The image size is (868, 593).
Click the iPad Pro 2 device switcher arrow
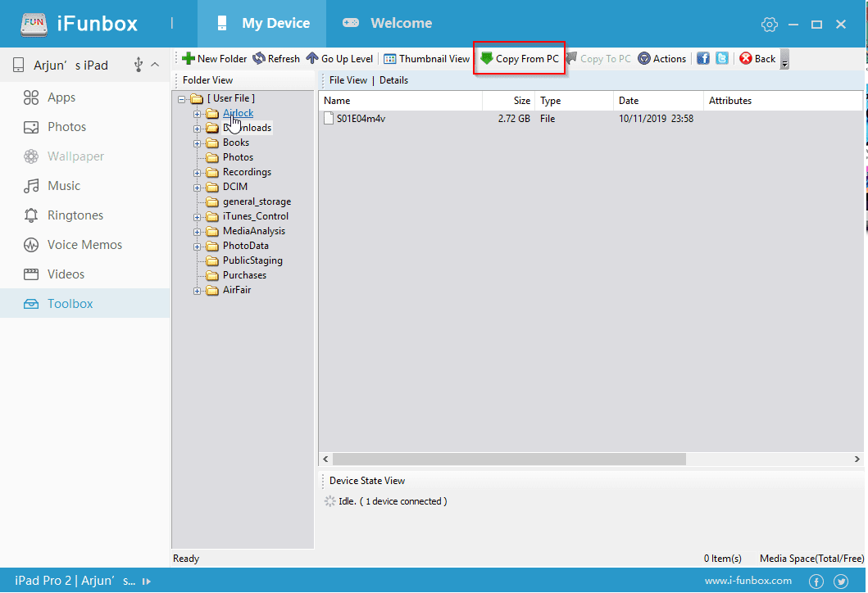coord(146,582)
